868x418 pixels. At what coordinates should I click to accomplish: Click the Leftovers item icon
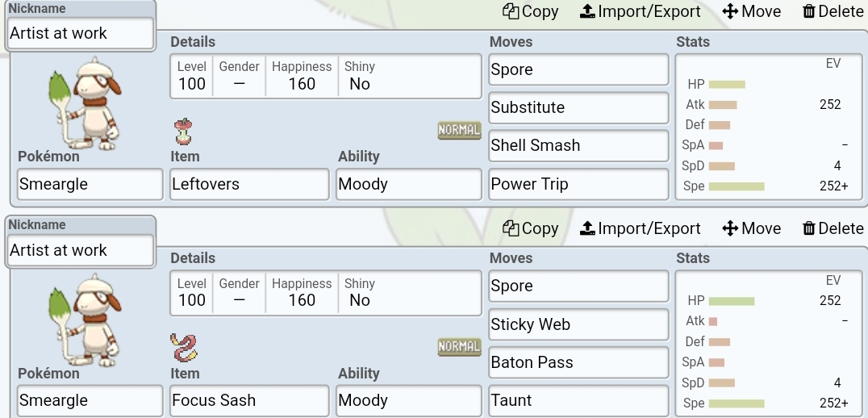(x=183, y=132)
